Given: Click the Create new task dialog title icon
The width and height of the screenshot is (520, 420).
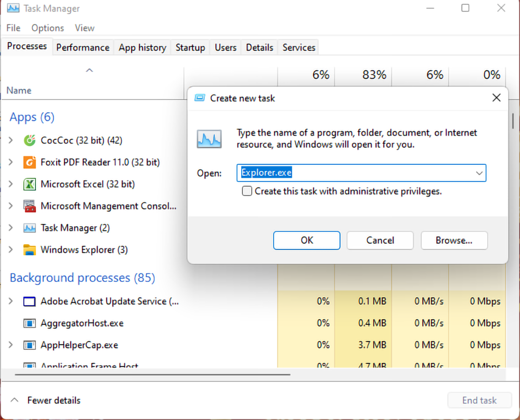Looking at the screenshot, I should coord(200,98).
